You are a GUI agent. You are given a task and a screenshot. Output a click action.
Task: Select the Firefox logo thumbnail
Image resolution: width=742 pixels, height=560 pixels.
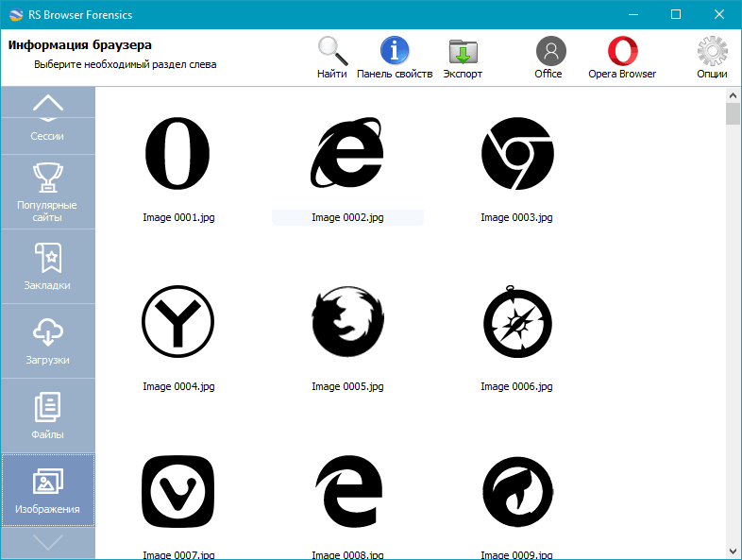347,321
